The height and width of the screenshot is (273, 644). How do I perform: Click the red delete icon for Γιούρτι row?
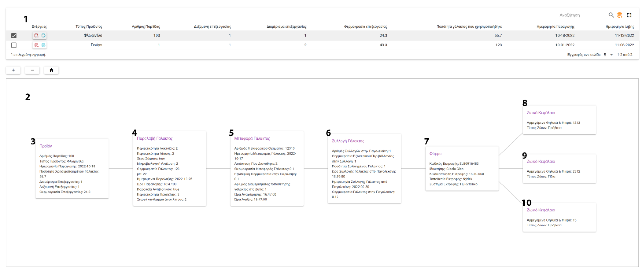(36, 45)
